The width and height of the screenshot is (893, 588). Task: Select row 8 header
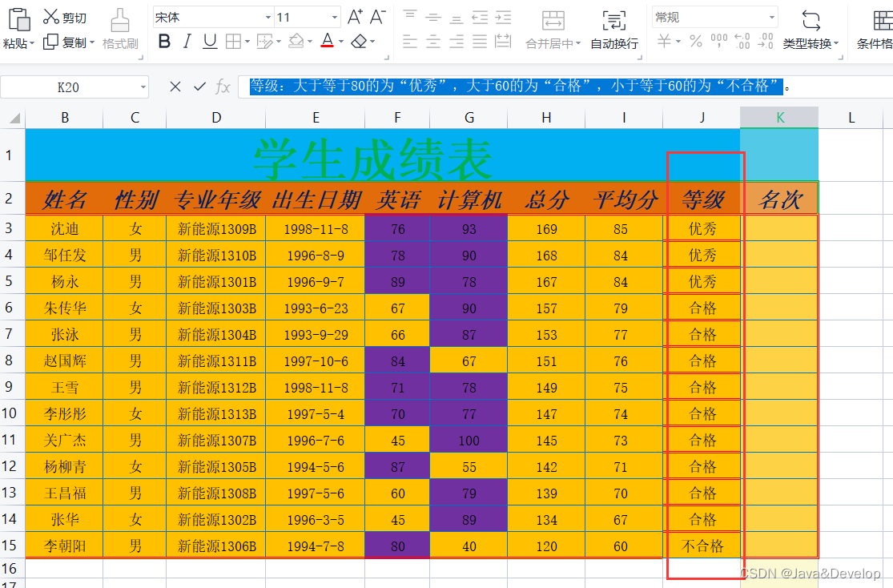9,360
